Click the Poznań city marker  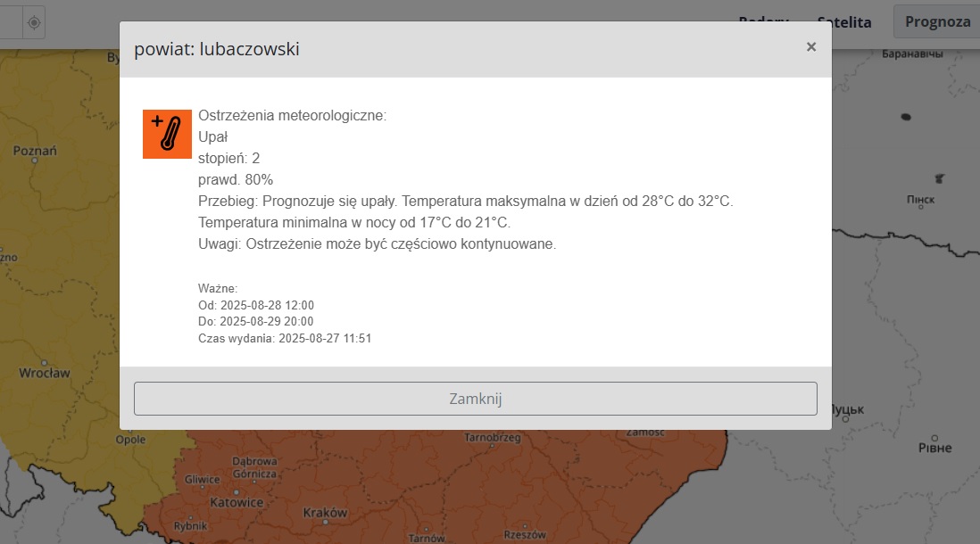(36, 152)
